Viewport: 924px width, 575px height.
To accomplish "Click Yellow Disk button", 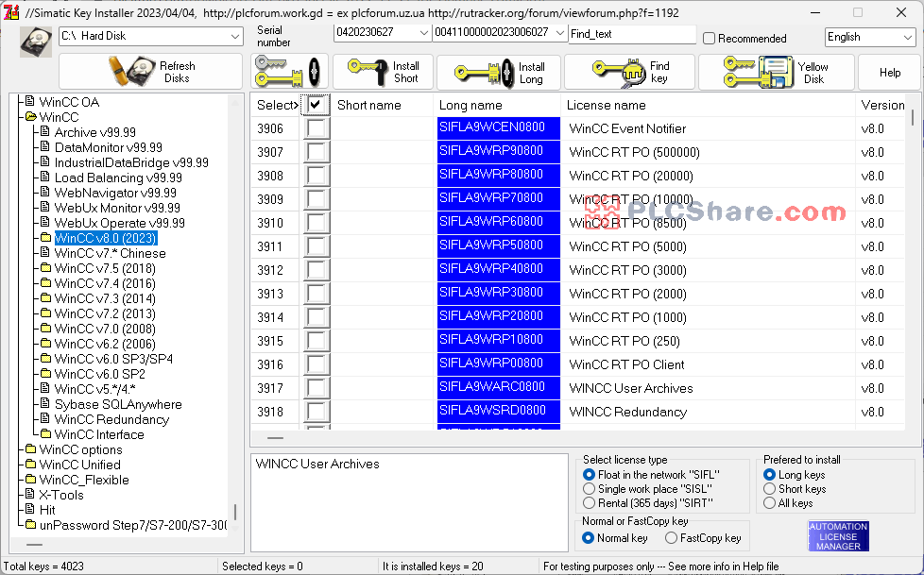I will click(x=776, y=72).
